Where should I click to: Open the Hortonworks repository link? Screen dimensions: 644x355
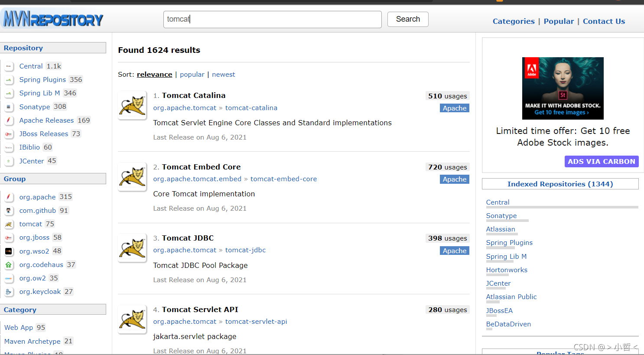pyautogui.click(x=507, y=270)
